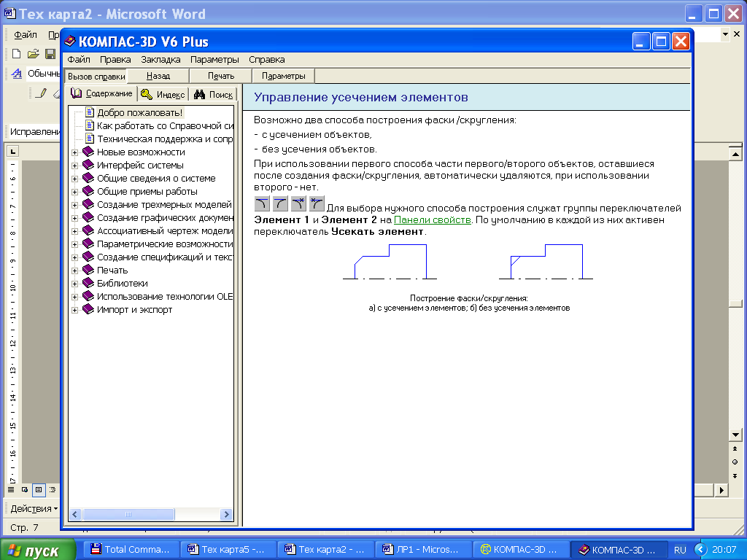Click the RU language indicator
This screenshot has height=560, width=747.
point(680,550)
